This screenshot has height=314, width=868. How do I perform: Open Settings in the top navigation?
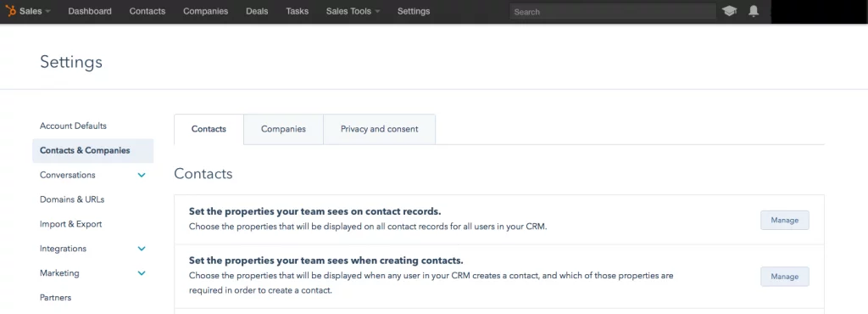[414, 11]
